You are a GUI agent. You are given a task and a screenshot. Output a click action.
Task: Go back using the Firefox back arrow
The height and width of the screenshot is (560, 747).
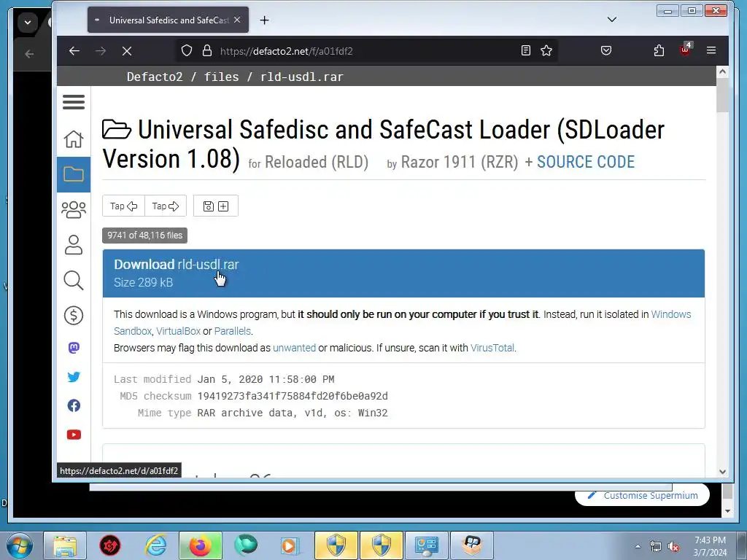74,51
